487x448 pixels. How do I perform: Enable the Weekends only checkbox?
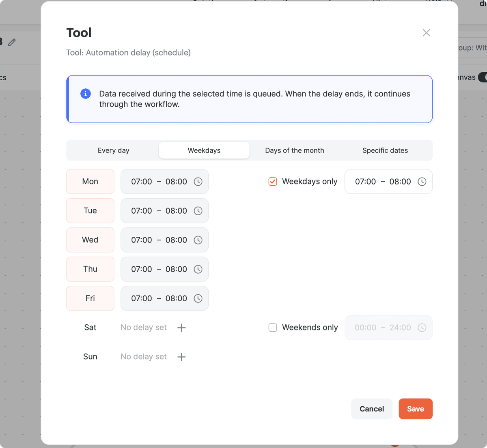(x=273, y=328)
